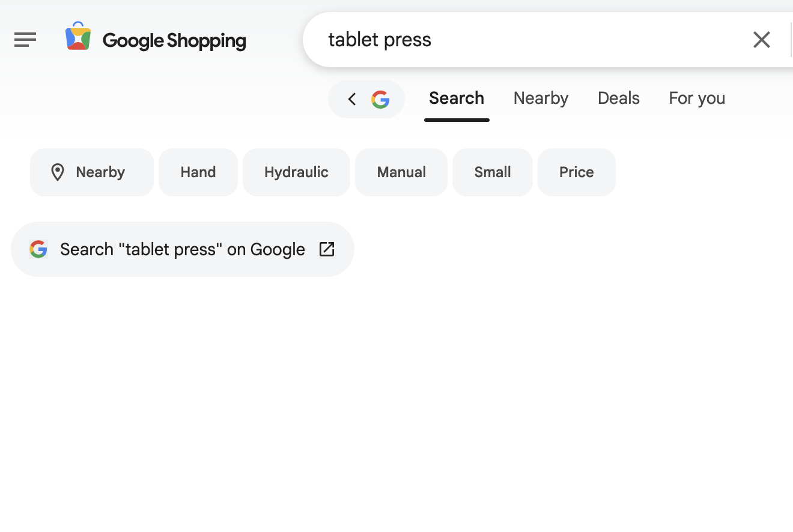Clear the search box with the X
The image size is (793, 532).
[761, 40]
